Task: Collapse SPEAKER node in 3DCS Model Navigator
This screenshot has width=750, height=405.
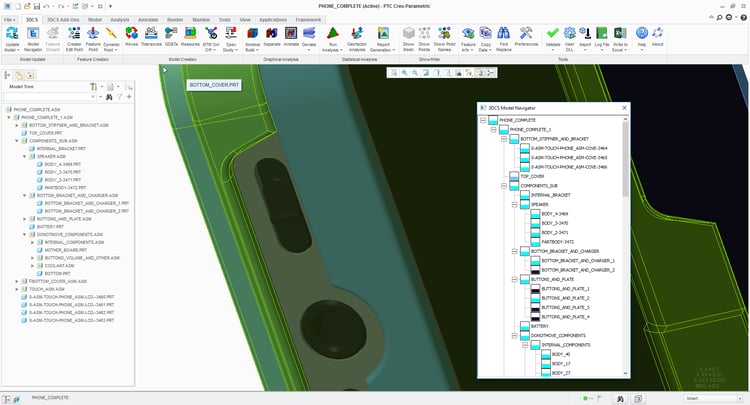Action: pyautogui.click(x=515, y=205)
